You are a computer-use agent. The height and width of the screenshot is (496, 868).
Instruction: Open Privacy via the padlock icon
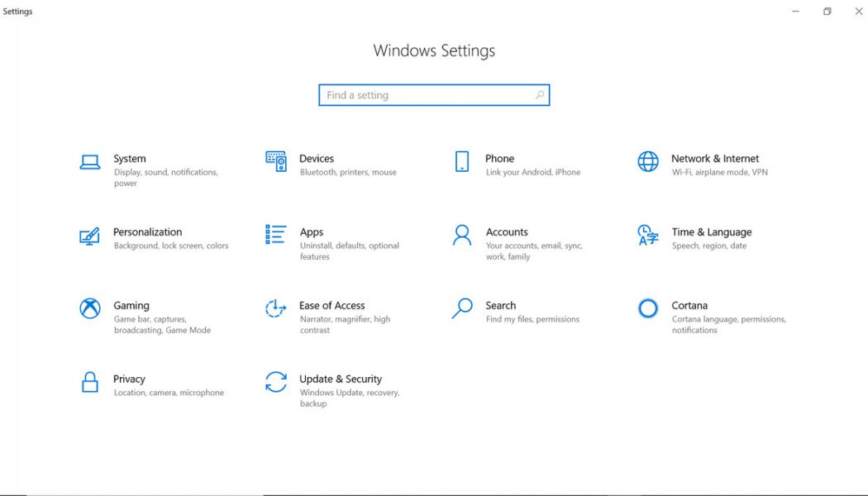point(89,382)
